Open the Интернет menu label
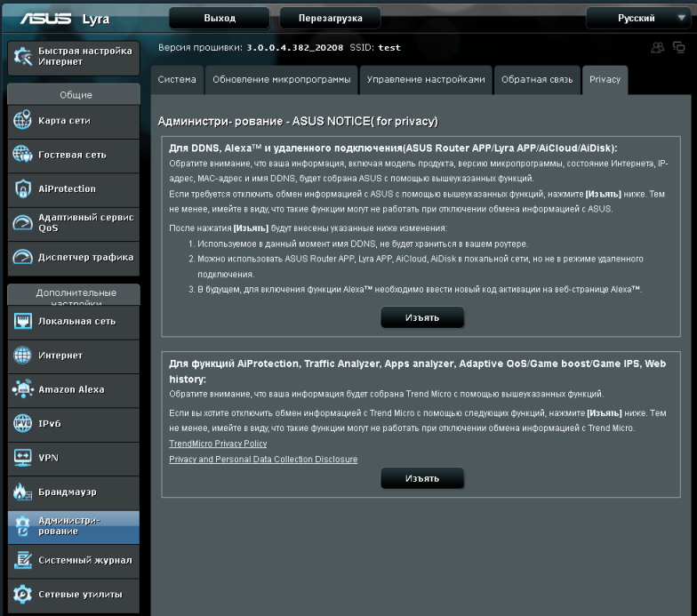Screen dimensions: 697x616 point(60,356)
